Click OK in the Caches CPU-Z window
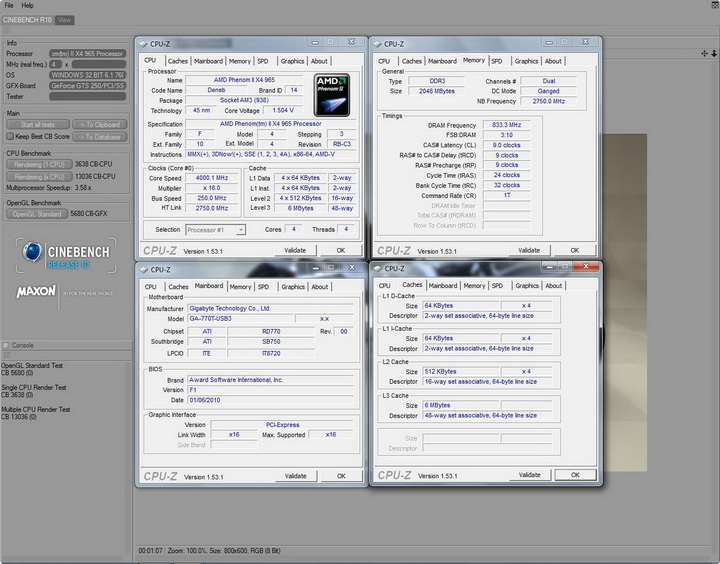This screenshot has width=720, height=564. pos(575,475)
